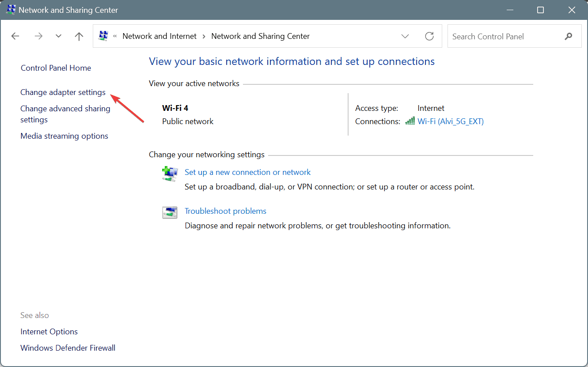Screen dimensions: 588x367
Task: Open Windows Defender Firewall
Action: (x=68, y=348)
